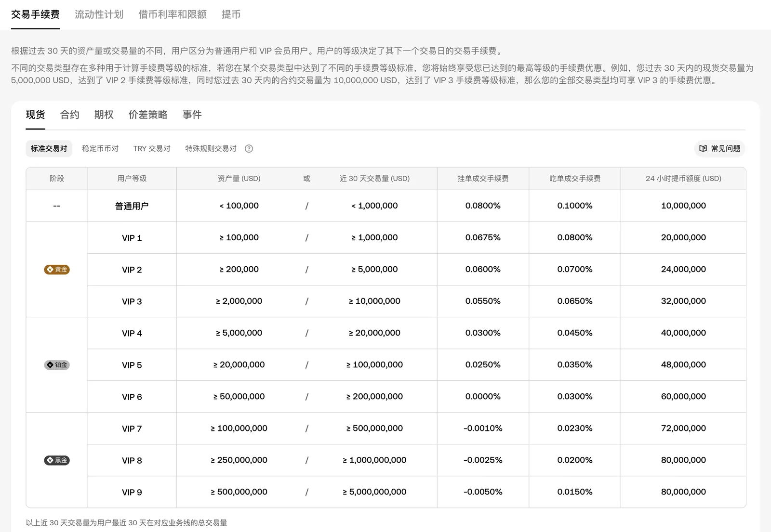
Task: Choose the TRY 交易对 filter
Action: click(x=152, y=149)
